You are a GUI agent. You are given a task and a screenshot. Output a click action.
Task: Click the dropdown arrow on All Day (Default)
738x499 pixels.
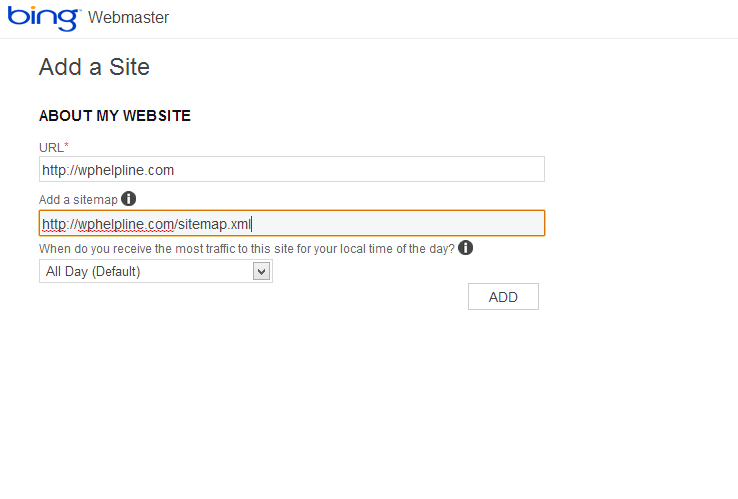coord(261,272)
